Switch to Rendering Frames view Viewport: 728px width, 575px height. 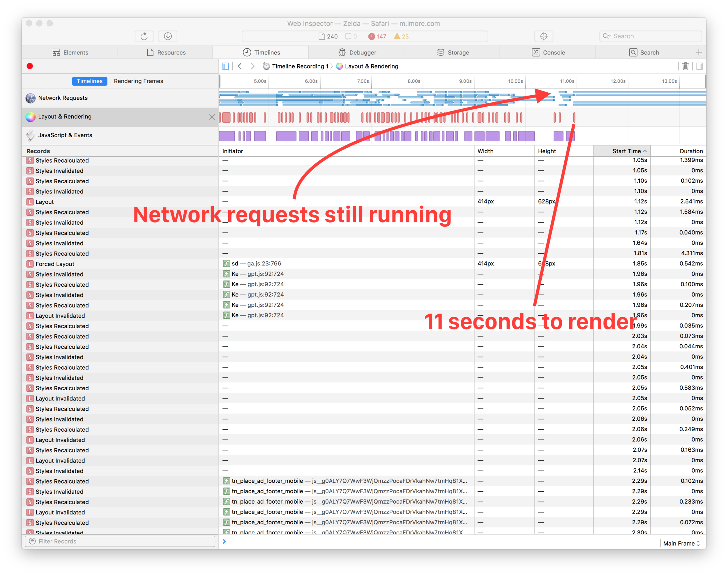(138, 81)
